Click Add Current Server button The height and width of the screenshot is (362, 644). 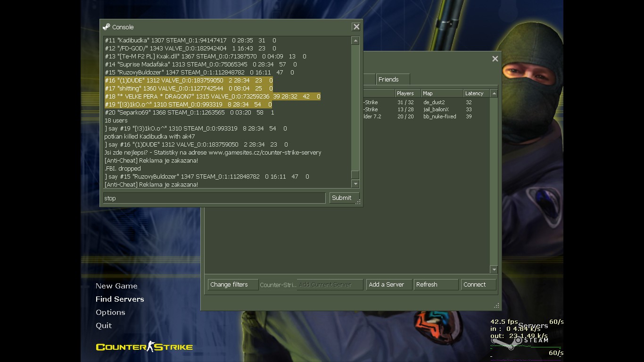click(x=330, y=285)
